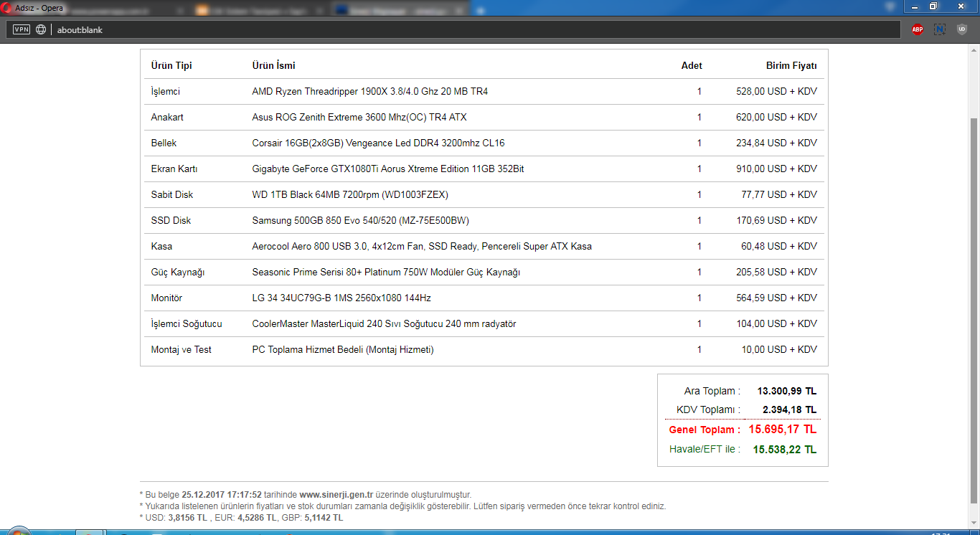Select the price '564,59 USD + KDV'
Screen dimensions: 980x535
[x=776, y=298]
